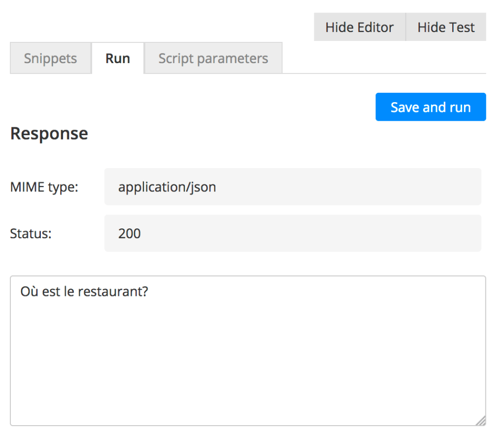Select the Run tab
The height and width of the screenshot is (436, 504).
pos(117,58)
